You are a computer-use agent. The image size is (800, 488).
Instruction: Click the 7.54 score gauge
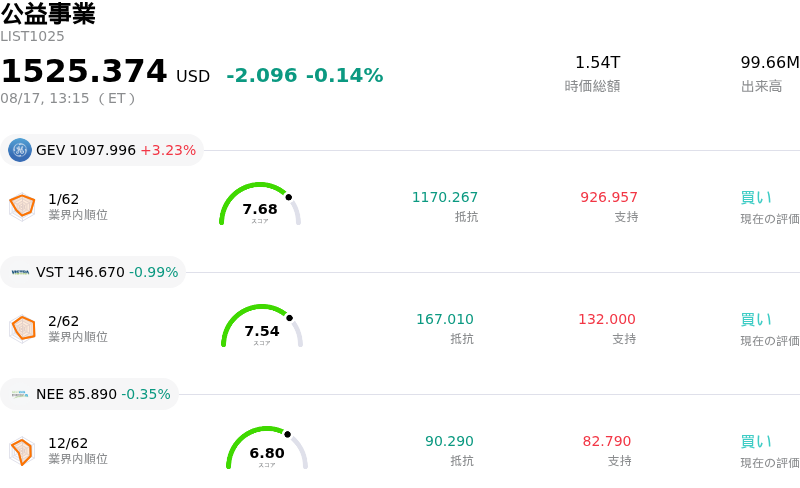[x=262, y=326]
